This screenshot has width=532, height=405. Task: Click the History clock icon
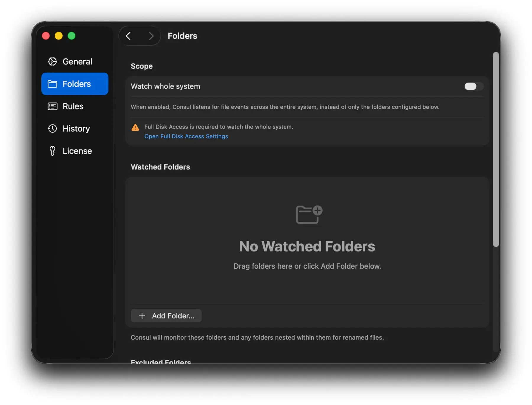click(52, 129)
